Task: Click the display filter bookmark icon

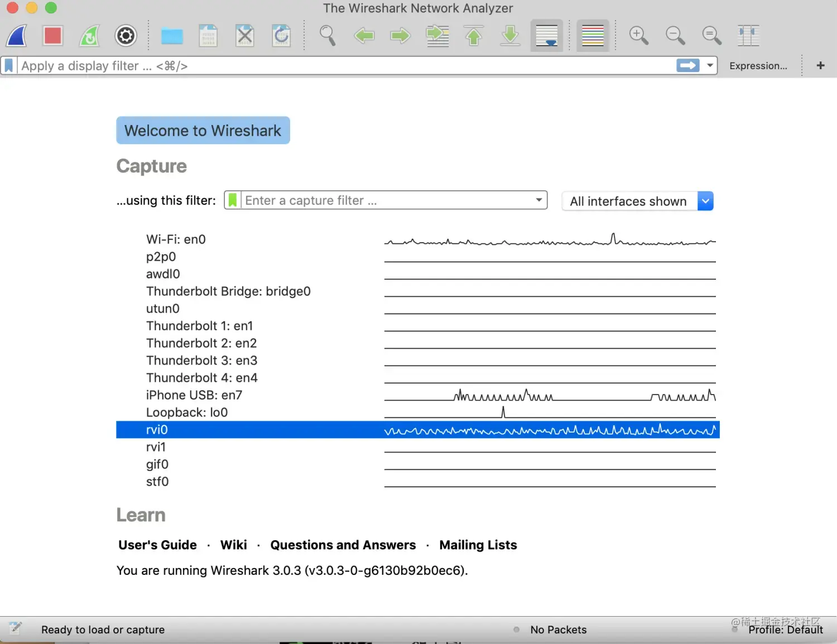Action: click(9, 66)
